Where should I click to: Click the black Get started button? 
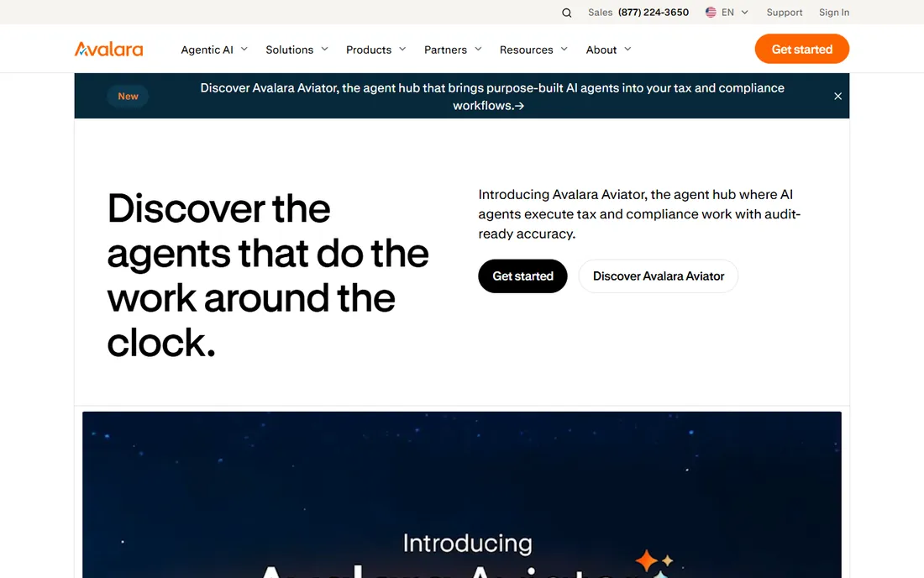(x=522, y=276)
